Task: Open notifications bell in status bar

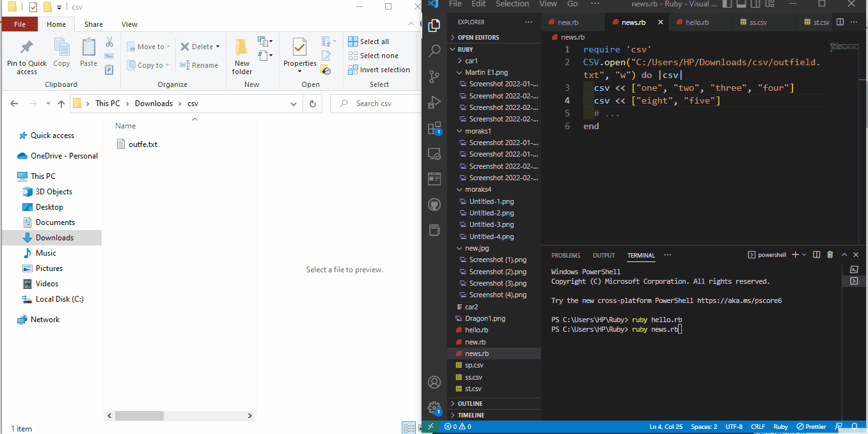Action: coord(855,426)
